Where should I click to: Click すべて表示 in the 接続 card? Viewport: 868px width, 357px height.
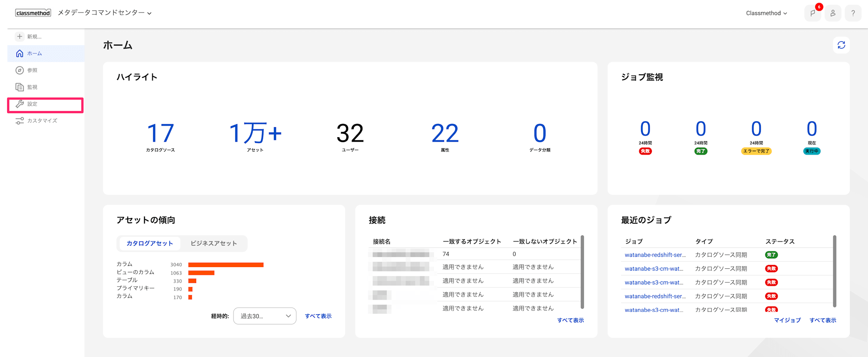[x=571, y=320]
